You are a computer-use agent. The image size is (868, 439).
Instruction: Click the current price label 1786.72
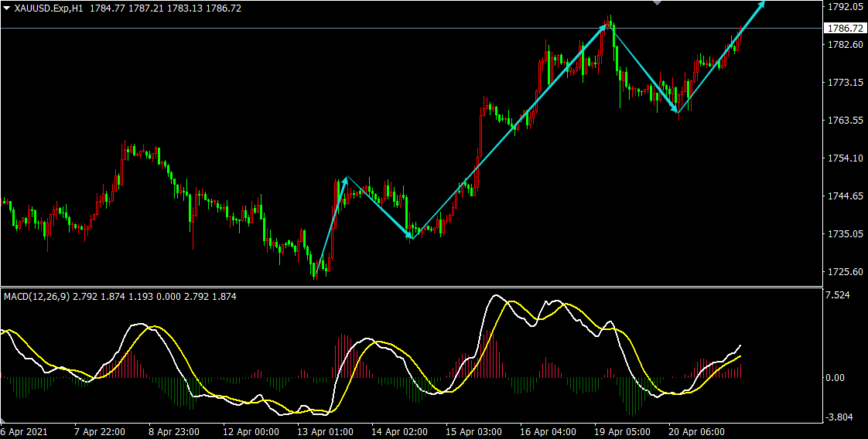[x=845, y=28]
